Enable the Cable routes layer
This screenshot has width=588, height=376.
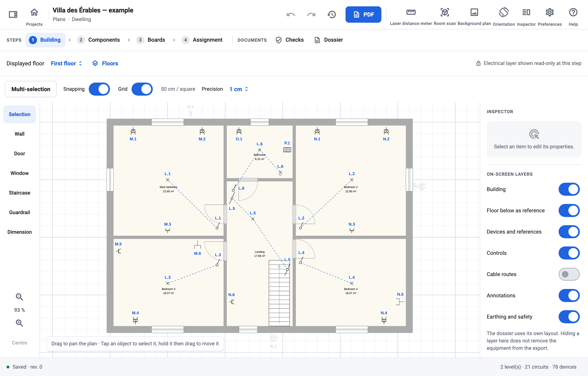(x=569, y=274)
